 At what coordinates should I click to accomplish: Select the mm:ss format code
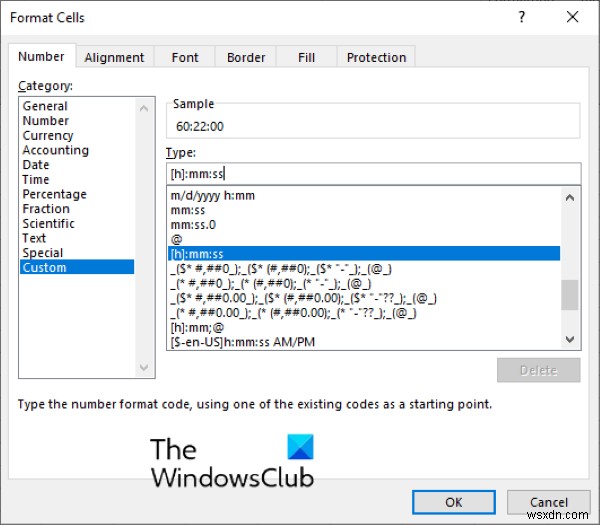point(364,210)
